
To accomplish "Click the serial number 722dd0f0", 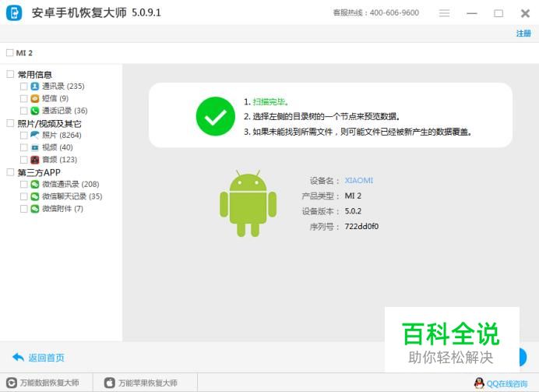I will tap(361, 226).
